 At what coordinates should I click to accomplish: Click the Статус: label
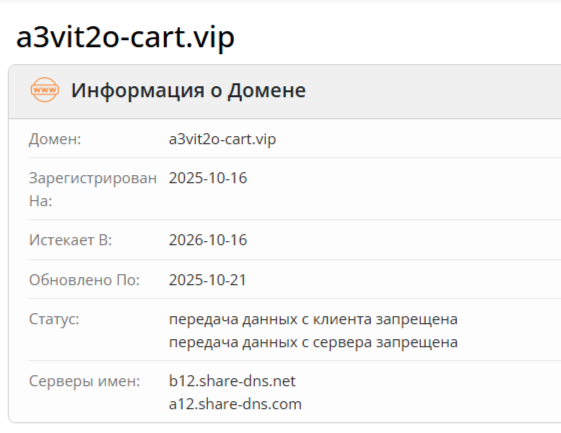tap(54, 319)
